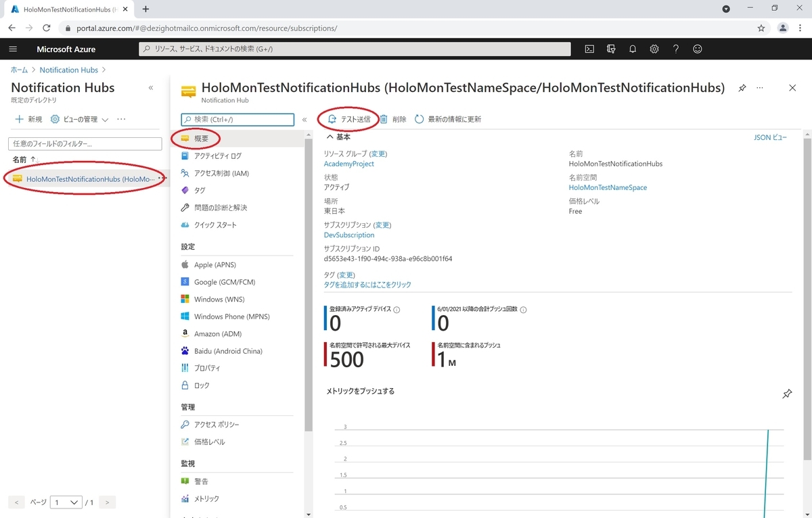Open Cloud Shell icon in header
This screenshot has width=812, height=518.
click(x=590, y=49)
